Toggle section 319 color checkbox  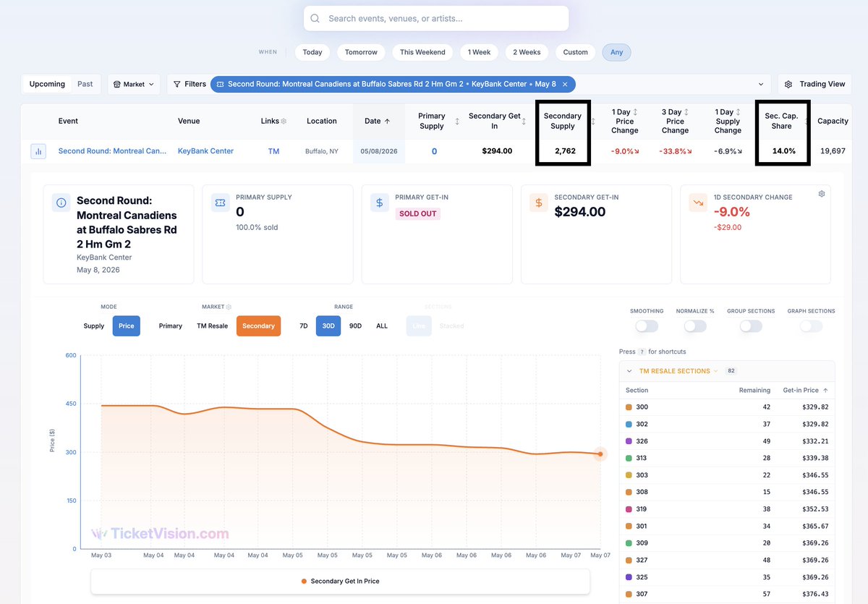point(629,509)
